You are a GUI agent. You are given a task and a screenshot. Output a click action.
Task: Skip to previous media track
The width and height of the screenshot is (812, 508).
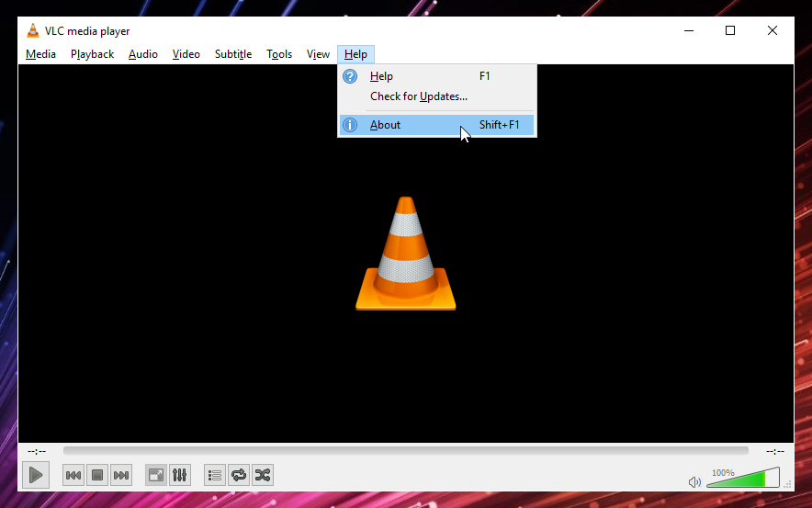click(x=73, y=475)
